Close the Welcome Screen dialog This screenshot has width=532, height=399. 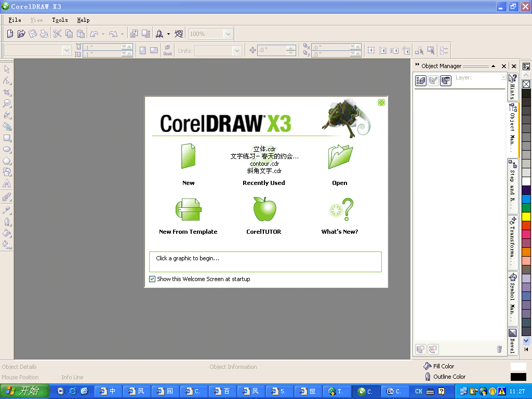tap(381, 102)
